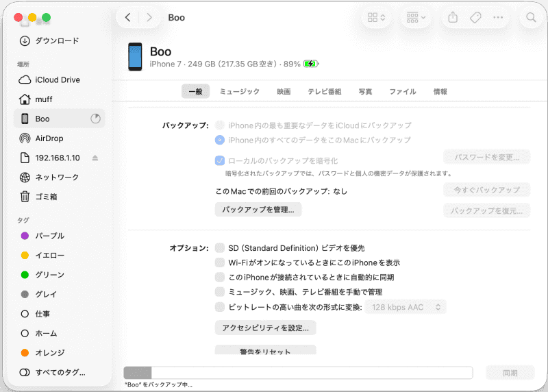Select the グレイ tag

(60, 295)
